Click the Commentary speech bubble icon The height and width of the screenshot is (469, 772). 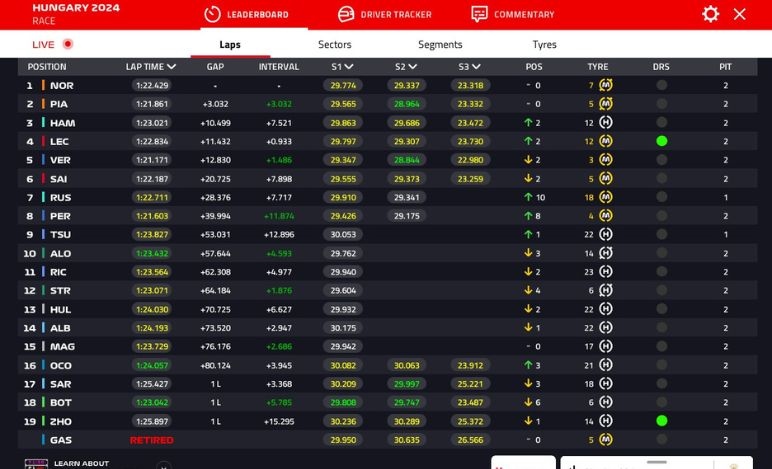coord(480,14)
